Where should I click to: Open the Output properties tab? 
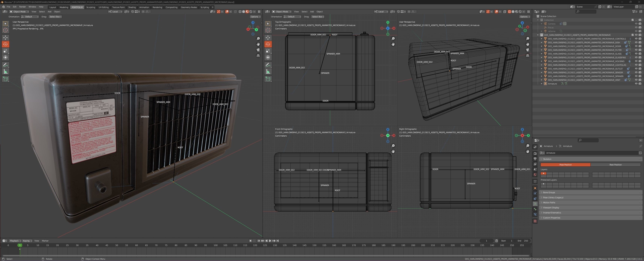pos(535,159)
